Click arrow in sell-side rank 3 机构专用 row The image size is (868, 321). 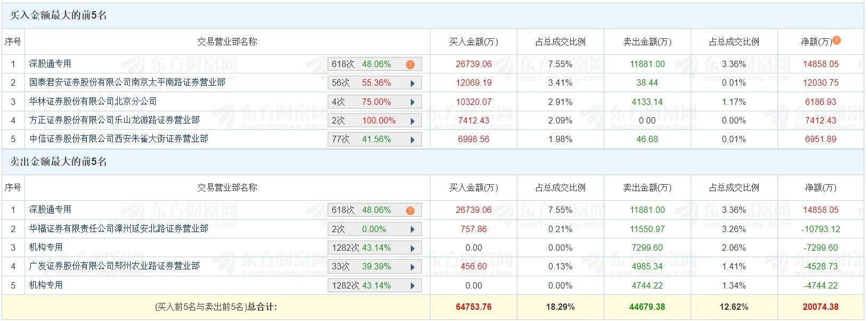coord(412,248)
